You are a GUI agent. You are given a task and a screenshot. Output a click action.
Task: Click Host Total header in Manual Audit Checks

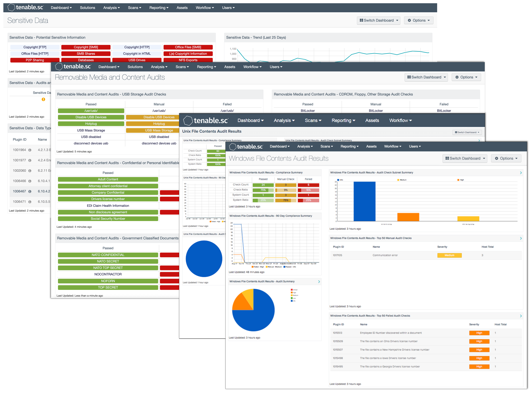point(488,247)
